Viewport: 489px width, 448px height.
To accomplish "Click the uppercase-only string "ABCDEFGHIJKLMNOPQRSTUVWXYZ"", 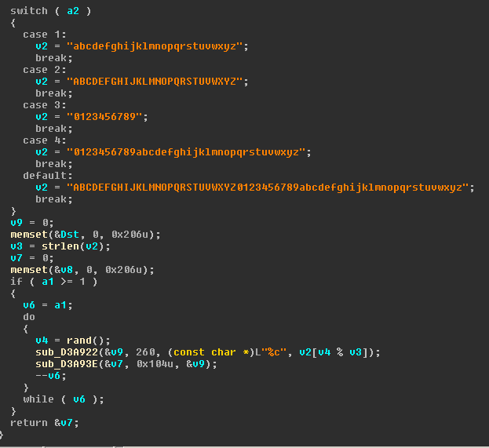I will click(155, 82).
